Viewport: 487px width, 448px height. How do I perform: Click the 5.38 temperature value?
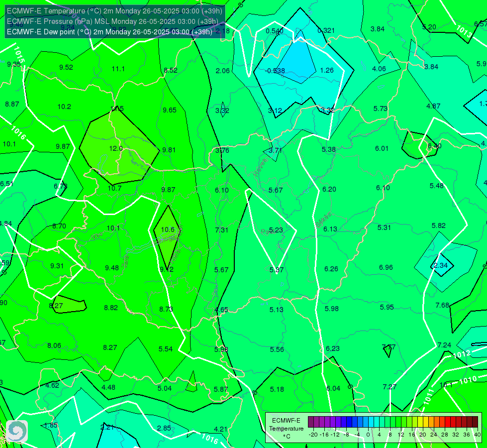[x=329, y=149]
